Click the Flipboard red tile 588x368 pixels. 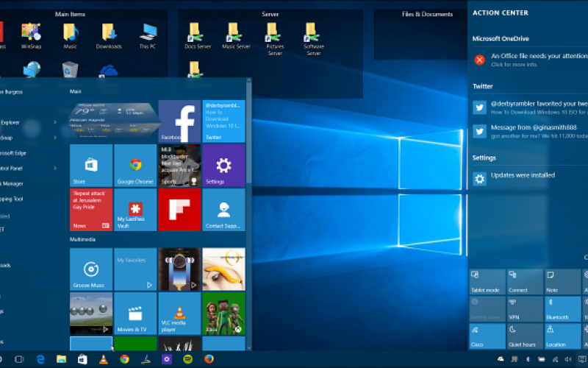point(179,209)
